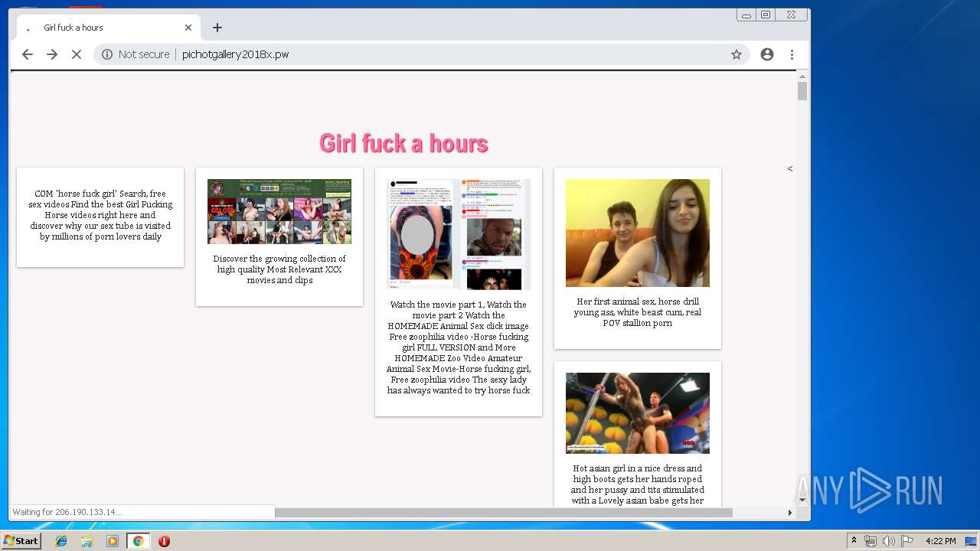Click the Chrome icon in the taskbar

point(138,541)
